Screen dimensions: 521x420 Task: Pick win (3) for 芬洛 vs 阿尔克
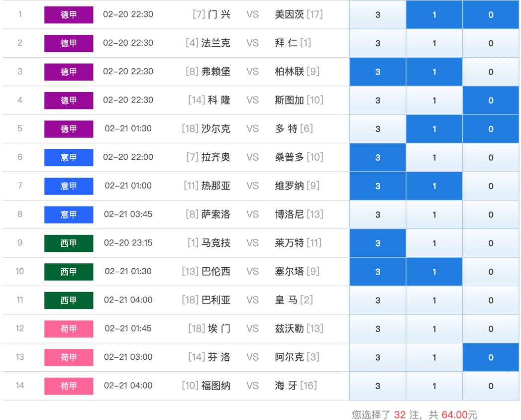[x=378, y=357]
